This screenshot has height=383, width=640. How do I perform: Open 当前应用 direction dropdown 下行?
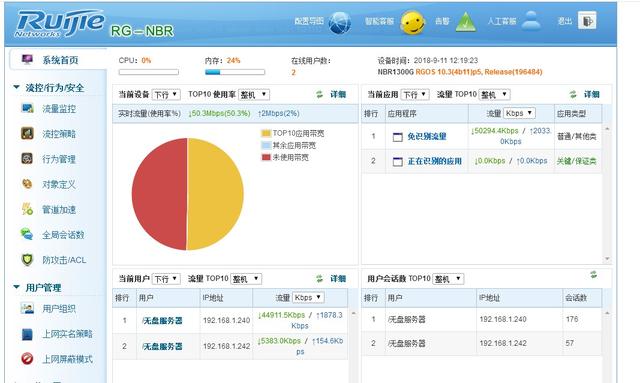pos(415,95)
